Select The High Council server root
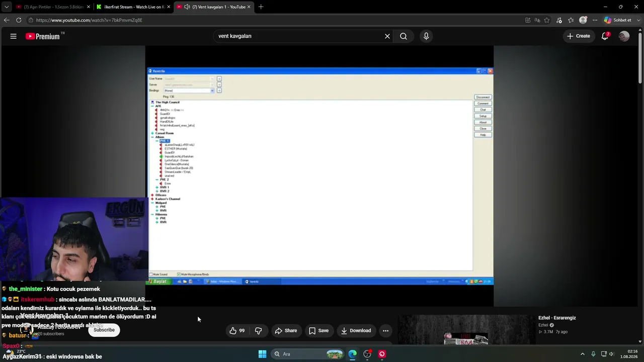Image resolution: width=644 pixels, height=362 pixels. 167,102
